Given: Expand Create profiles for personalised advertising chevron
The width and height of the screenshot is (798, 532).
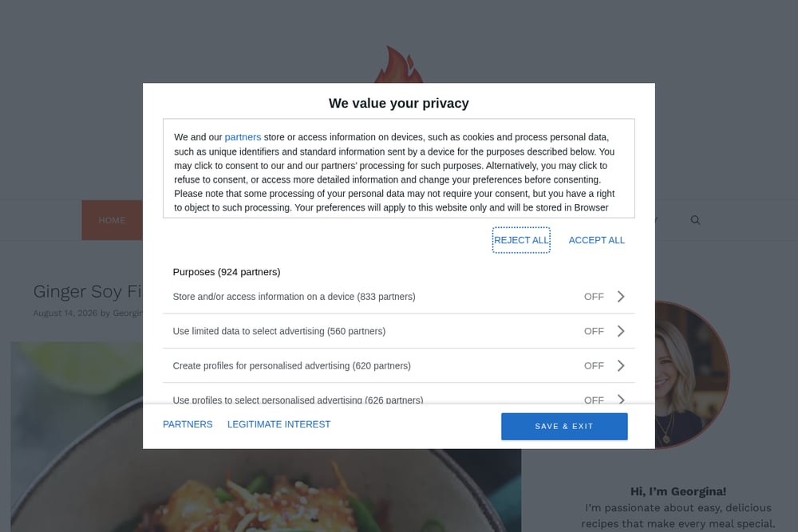Looking at the screenshot, I should pyautogui.click(x=621, y=365).
